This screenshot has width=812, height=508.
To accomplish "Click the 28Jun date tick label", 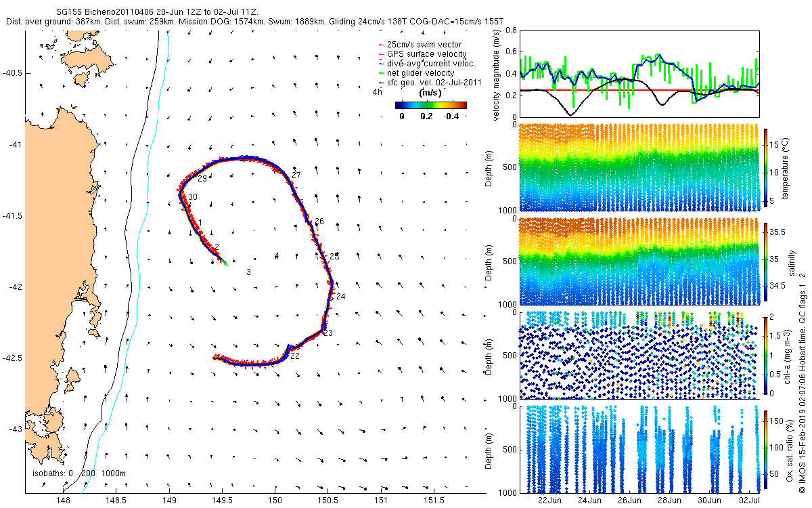I will pyautogui.click(x=670, y=501).
